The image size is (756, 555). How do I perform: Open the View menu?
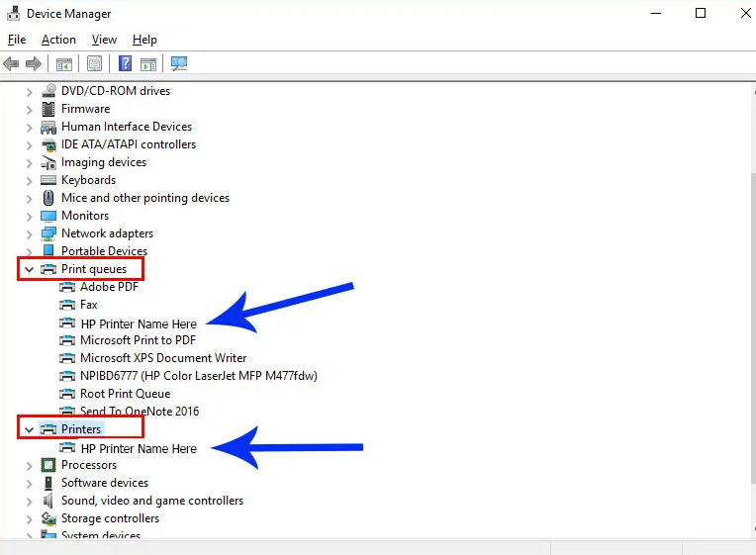pos(104,40)
